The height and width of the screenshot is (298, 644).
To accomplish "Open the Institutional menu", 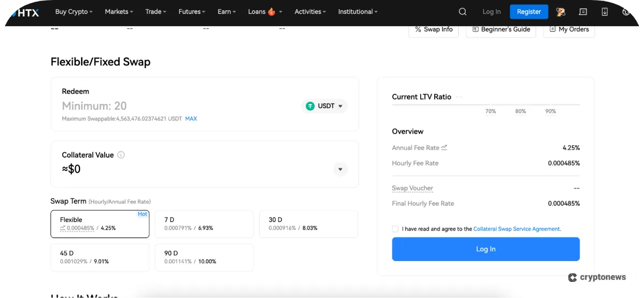I will [357, 12].
